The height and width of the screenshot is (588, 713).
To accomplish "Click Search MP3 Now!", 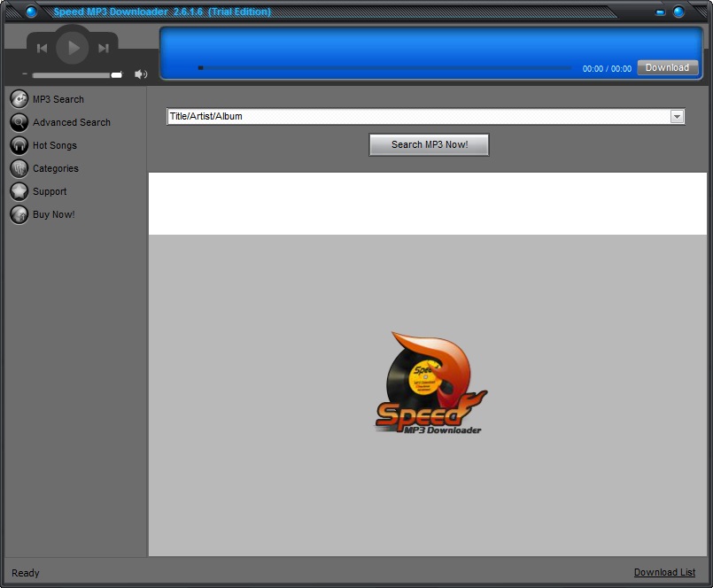I will coord(429,144).
